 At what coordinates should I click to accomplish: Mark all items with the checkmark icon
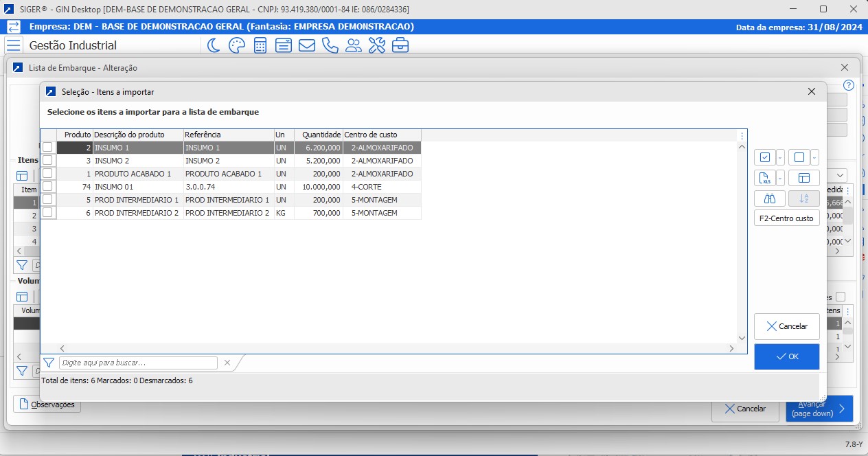[764, 157]
